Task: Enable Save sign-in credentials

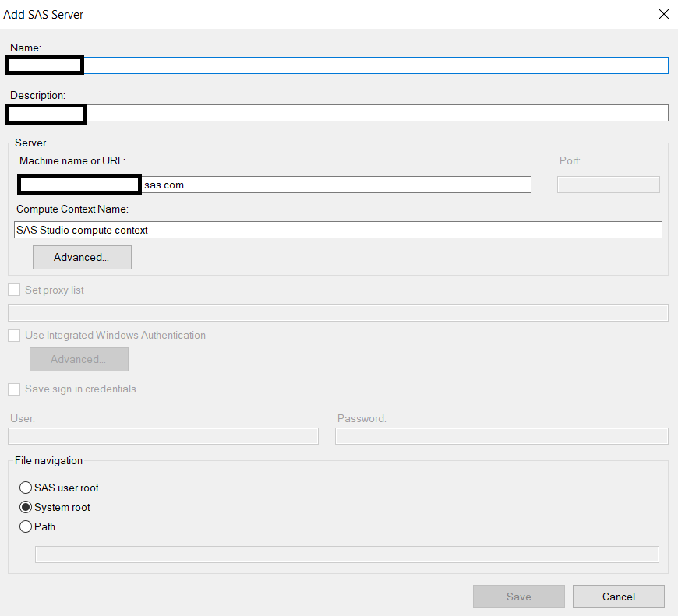Action: coord(12,389)
